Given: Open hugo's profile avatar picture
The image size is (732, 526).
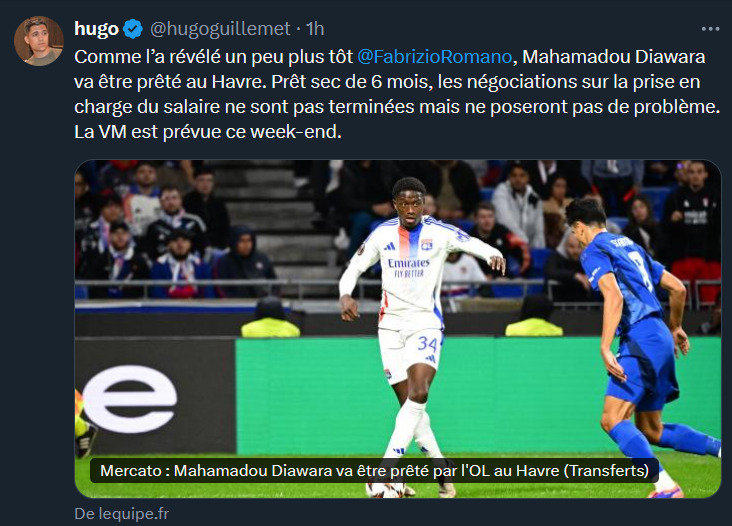Looking at the screenshot, I should (x=39, y=41).
